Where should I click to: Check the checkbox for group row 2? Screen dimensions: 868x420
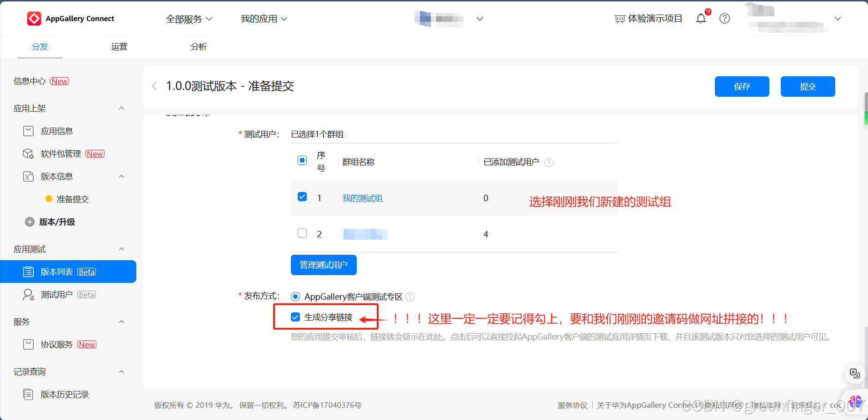coord(302,233)
